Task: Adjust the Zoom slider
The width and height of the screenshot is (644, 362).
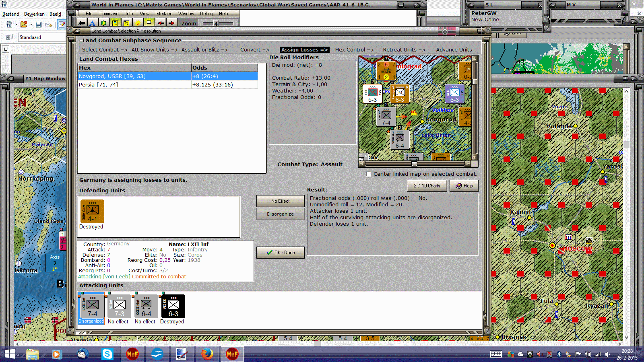Action: [x=218, y=23]
